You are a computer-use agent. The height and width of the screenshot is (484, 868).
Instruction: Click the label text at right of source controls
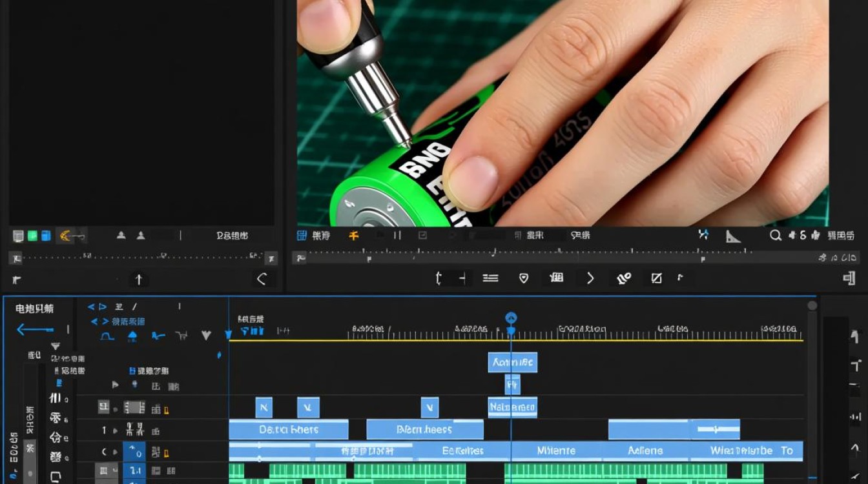click(x=232, y=236)
